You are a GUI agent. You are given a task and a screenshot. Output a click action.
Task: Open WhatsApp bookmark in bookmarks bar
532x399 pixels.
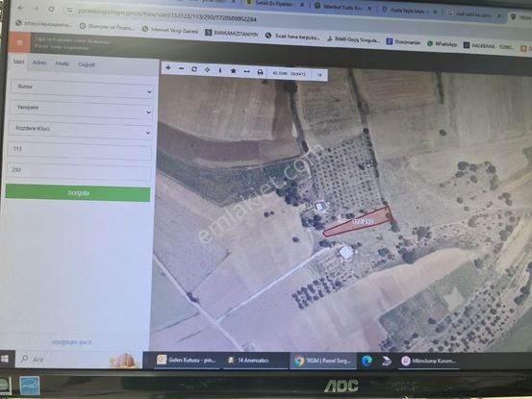point(443,43)
